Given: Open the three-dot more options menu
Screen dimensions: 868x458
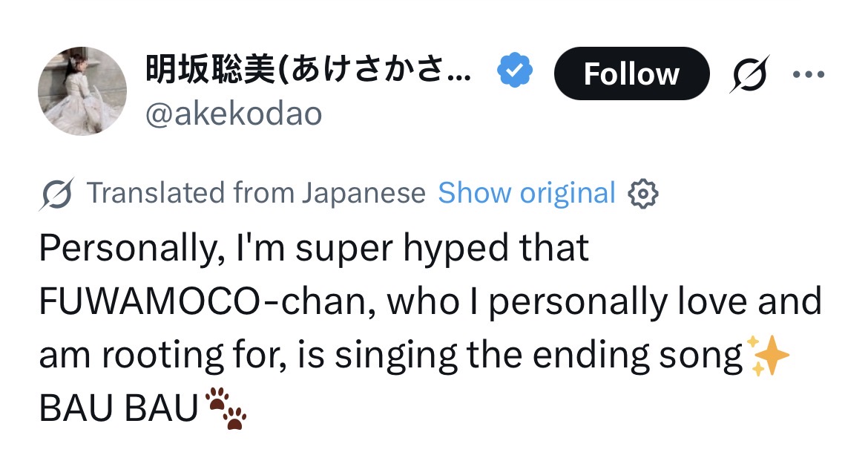Looking at the screenshot, I should 809,74.
